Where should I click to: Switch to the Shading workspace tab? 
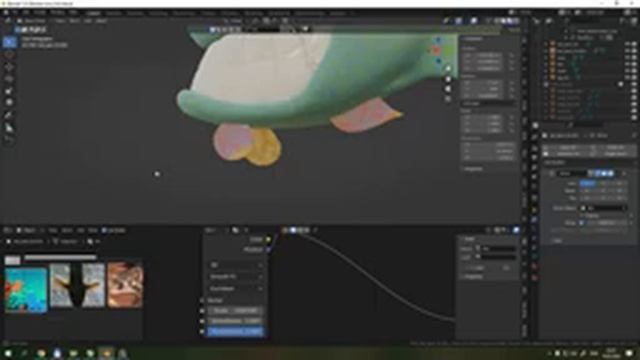click(x=208, y=13)
